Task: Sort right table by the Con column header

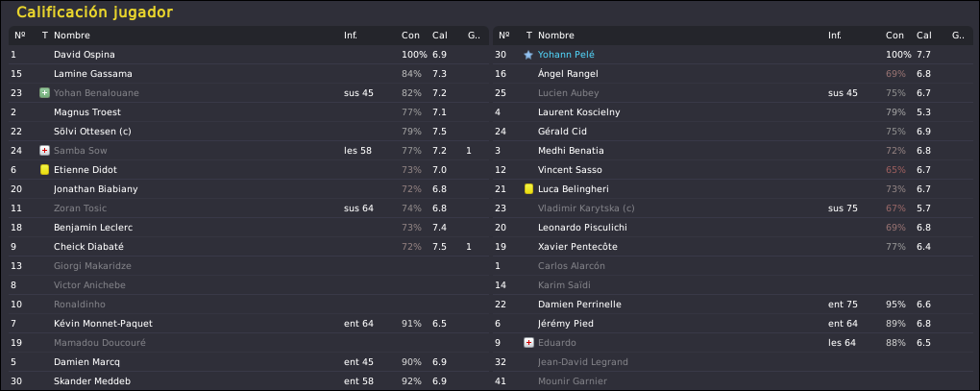Action: [x=894, y=36]
